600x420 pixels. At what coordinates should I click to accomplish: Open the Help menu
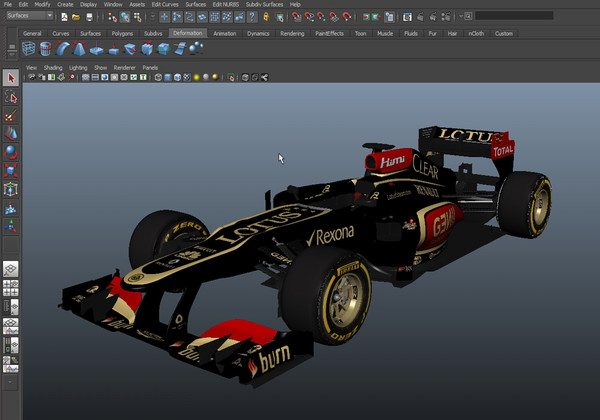click(295, 5)
